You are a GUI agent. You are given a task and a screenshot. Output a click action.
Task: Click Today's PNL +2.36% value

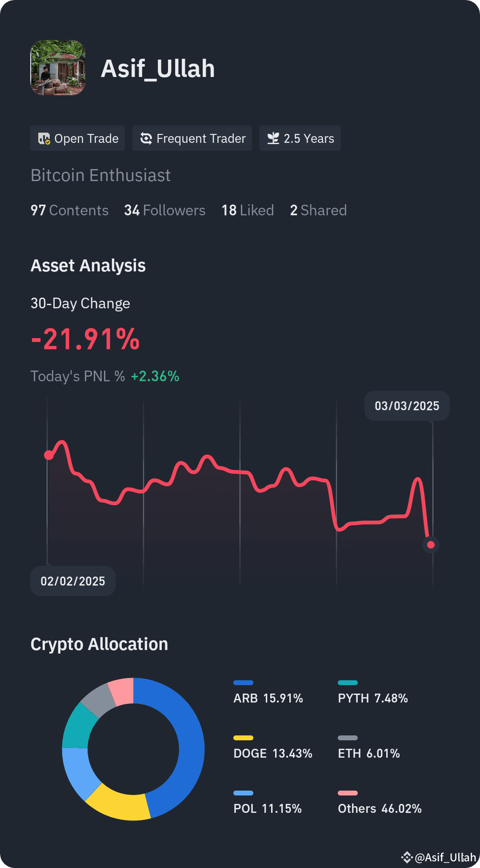155,376
